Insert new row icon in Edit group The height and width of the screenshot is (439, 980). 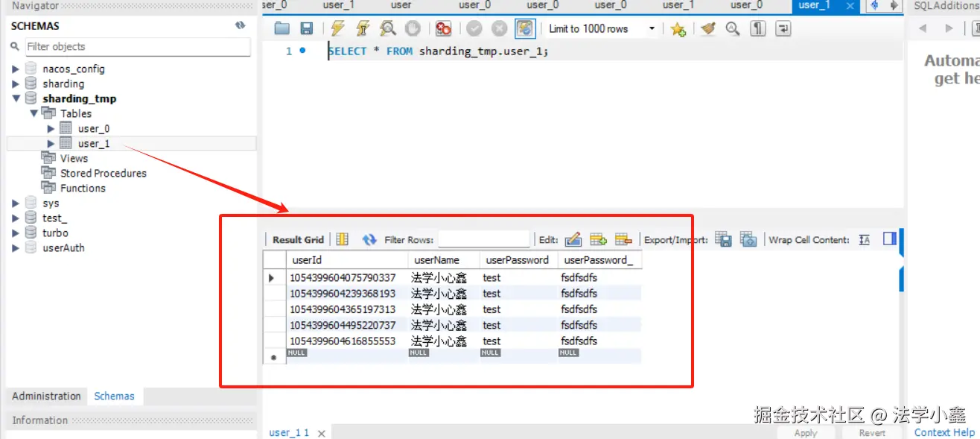coord(598,239)
